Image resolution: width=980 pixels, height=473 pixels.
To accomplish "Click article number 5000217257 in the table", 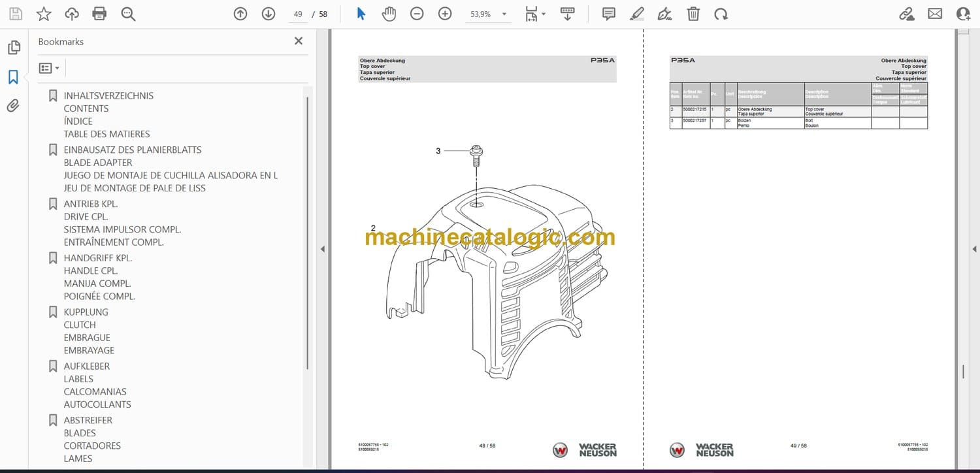I will (x=695, y=120).
